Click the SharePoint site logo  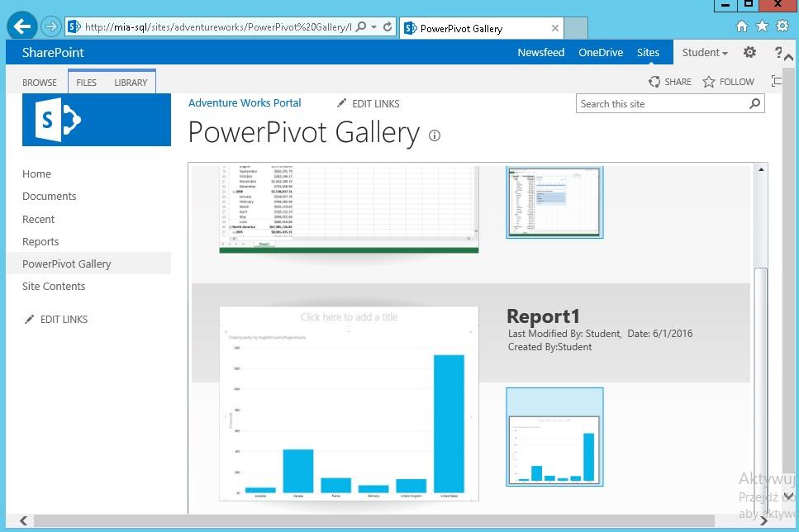click(x=97, y=121)
